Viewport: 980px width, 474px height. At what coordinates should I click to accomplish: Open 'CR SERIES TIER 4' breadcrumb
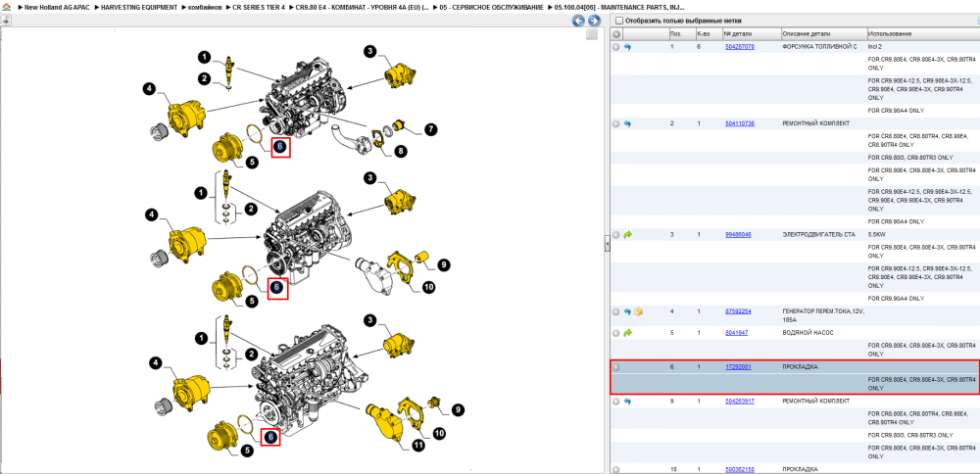(259, 6)
